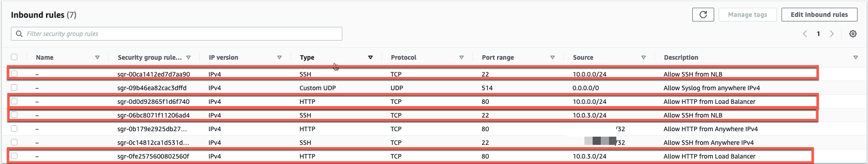Toggle the select-all rules header checkbox

[x=14, y=57]
